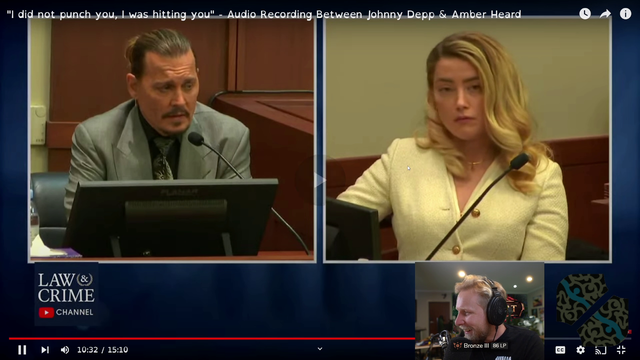This screenshot has height=360, width=640.
Task: Click the left courtroom video panel
Action: [x=172, y=139]
